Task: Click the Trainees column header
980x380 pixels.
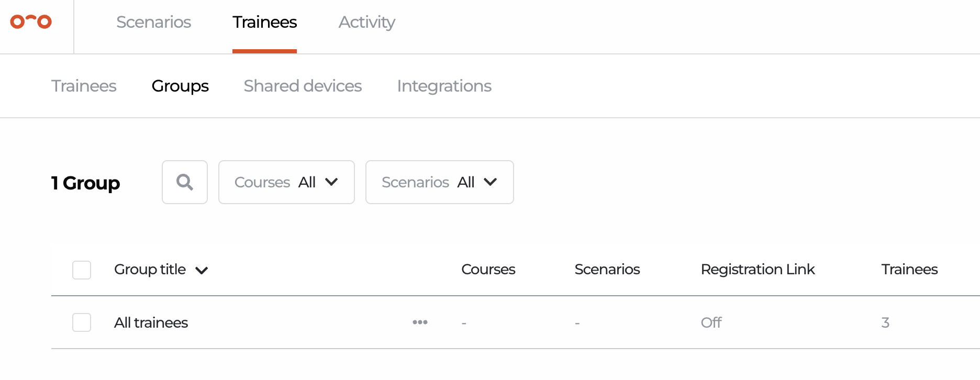Action: [x=909, y=269]
